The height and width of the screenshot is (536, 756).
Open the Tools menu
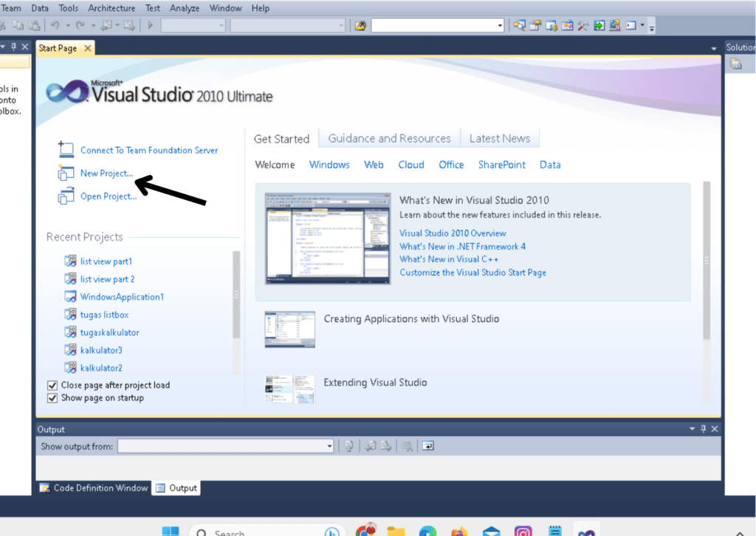(x=68, y=8)
